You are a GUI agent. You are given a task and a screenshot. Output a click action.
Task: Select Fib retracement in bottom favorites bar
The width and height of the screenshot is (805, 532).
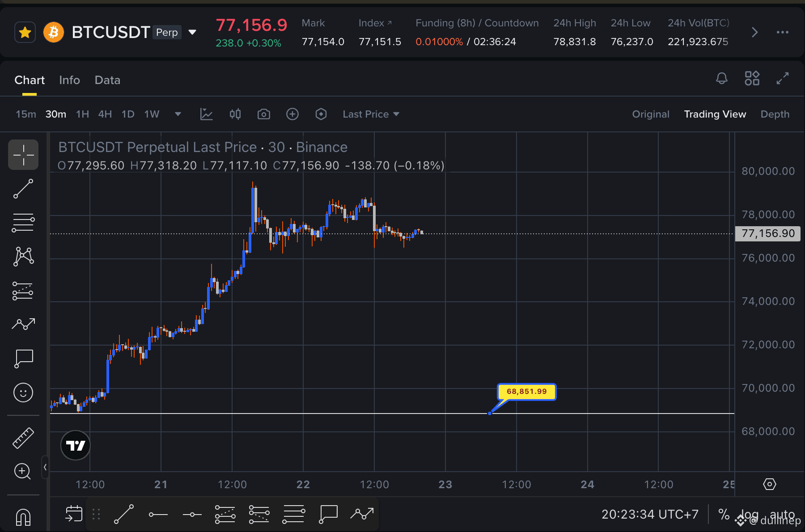point(293,514)
